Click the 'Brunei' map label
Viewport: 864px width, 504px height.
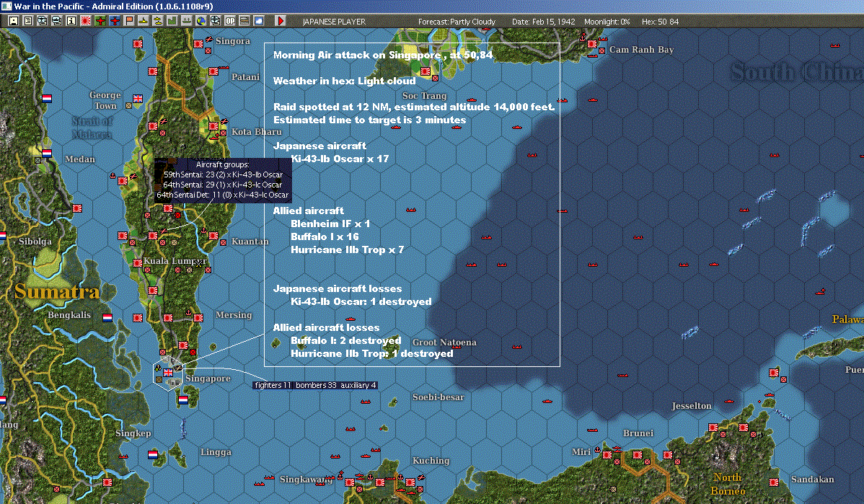click(638, 433)
